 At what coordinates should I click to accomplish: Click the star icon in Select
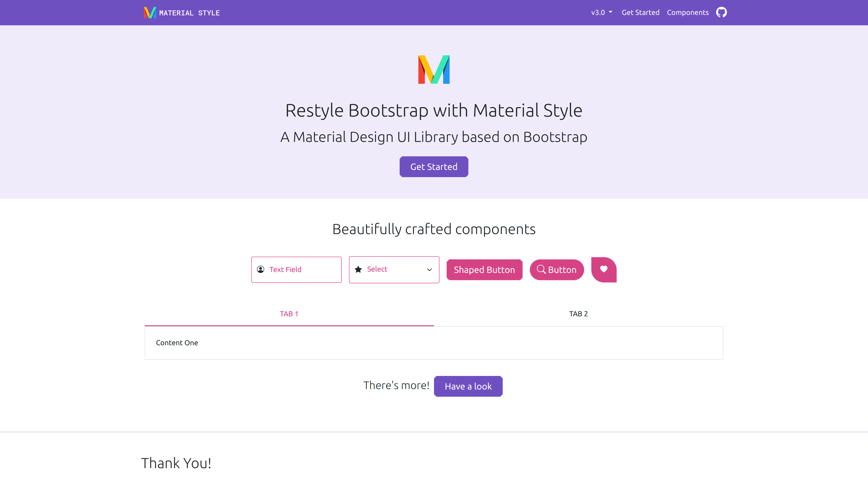tap(358, 270)
